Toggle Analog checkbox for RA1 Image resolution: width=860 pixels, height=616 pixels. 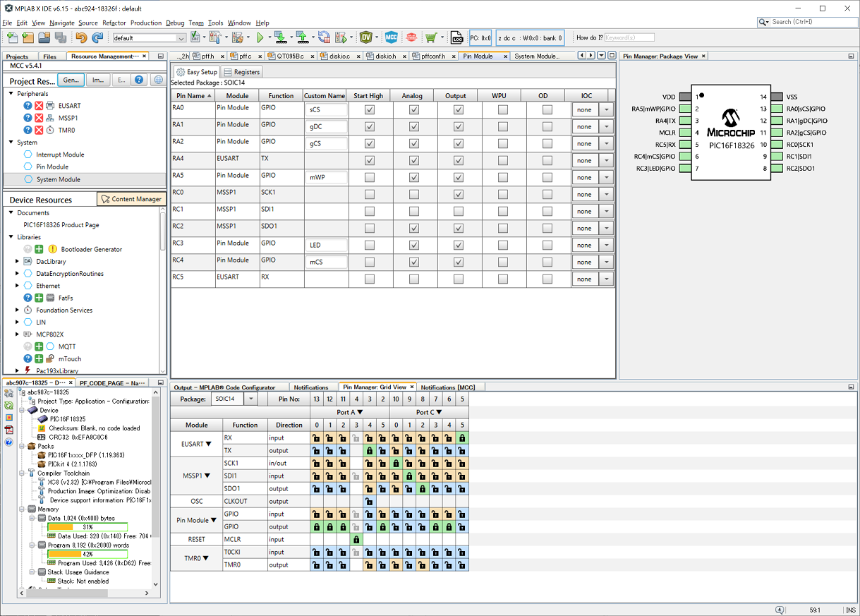pos(414,126)
